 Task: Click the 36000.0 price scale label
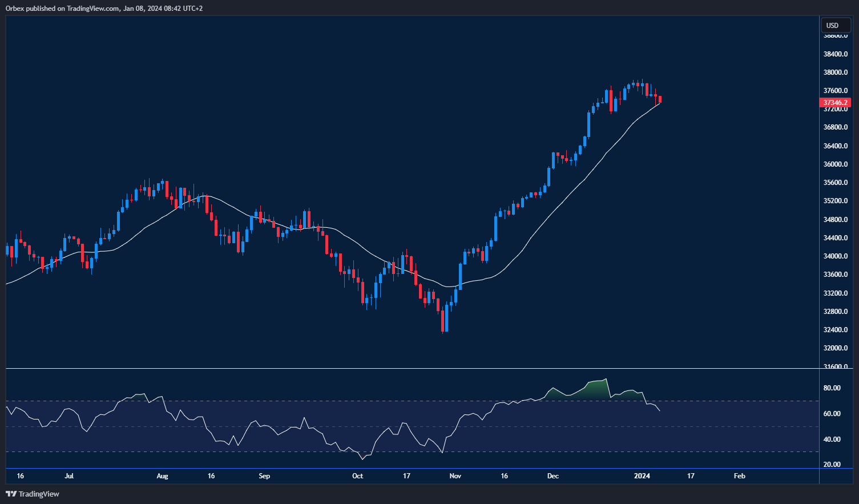pyautogui.click(x=835, y=164)
